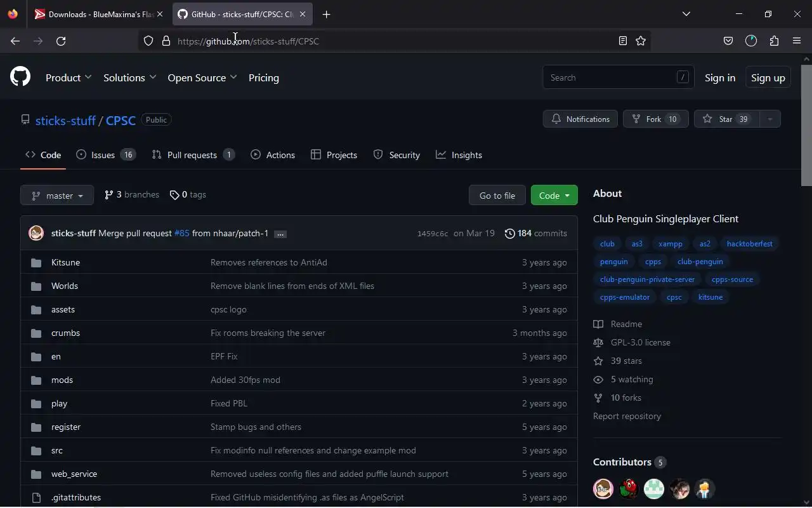Fork the repository with the Fork button
812x508 pixels.
[656, 119]
